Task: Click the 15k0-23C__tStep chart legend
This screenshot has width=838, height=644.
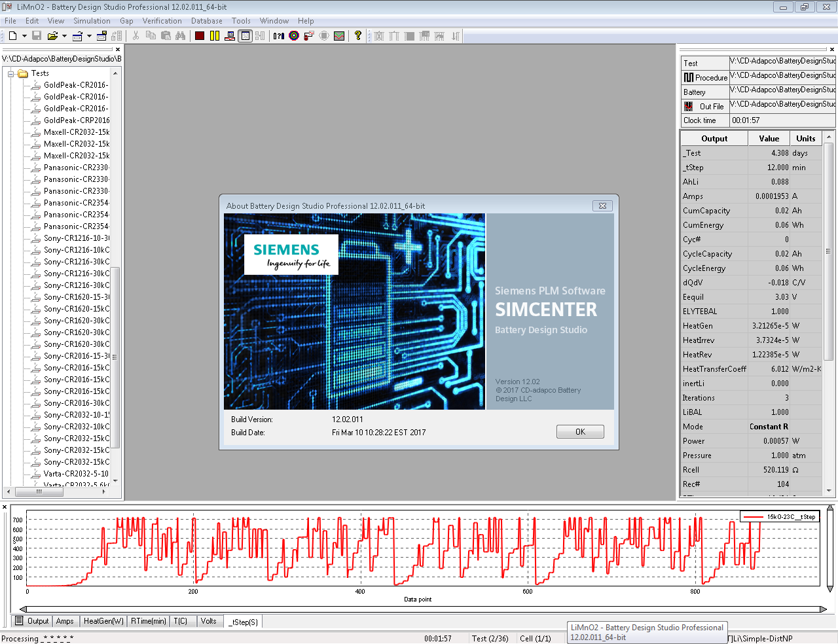Action: pos(780,516)
